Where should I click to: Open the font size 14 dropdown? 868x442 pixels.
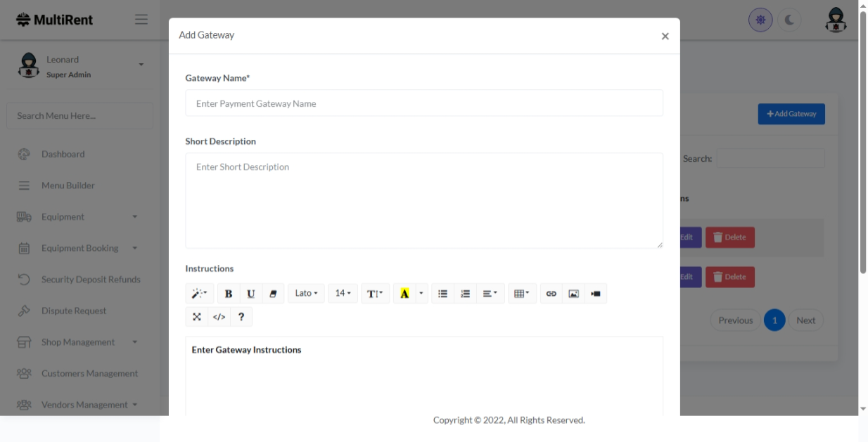coord(343,294)
